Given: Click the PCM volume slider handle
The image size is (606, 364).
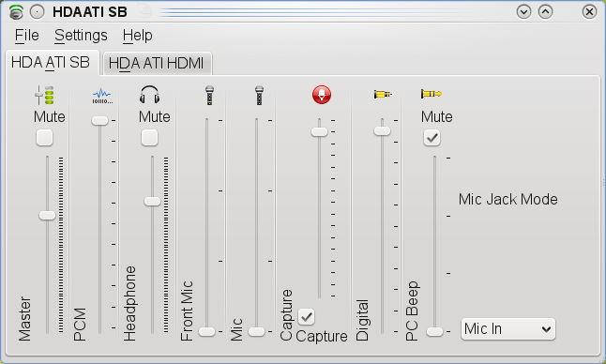Looking at the screenshot, I should 99,121.
